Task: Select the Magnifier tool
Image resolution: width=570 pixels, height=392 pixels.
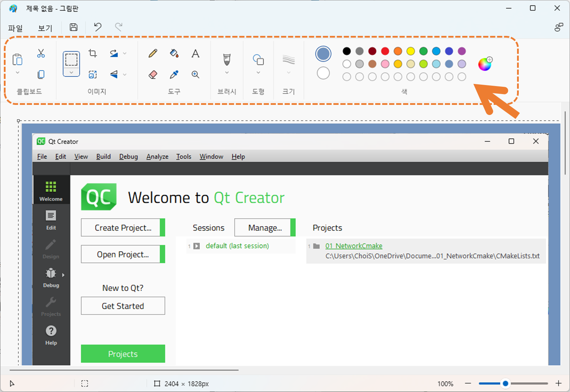Action: coord(195,74)
